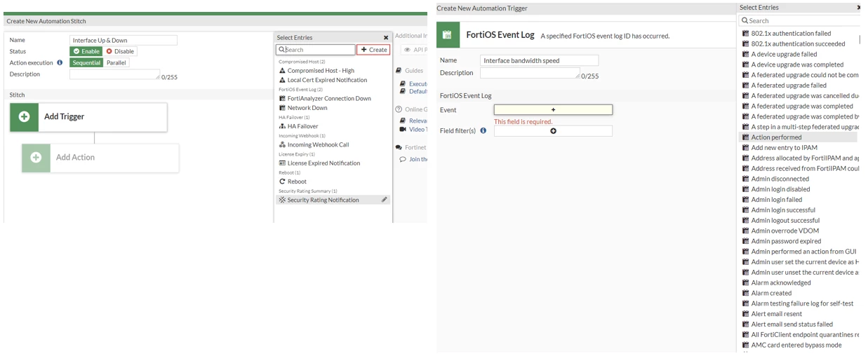Click the stitch Description text area
This screenshot has height=356, width=868.
coord(114,74)
